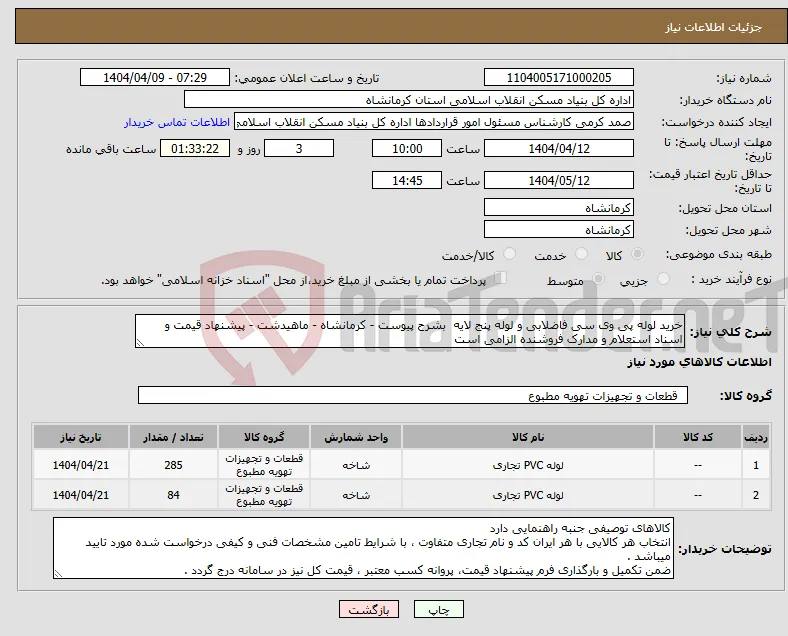Click the need number field 1104005171000205

[x=559, y=77]
